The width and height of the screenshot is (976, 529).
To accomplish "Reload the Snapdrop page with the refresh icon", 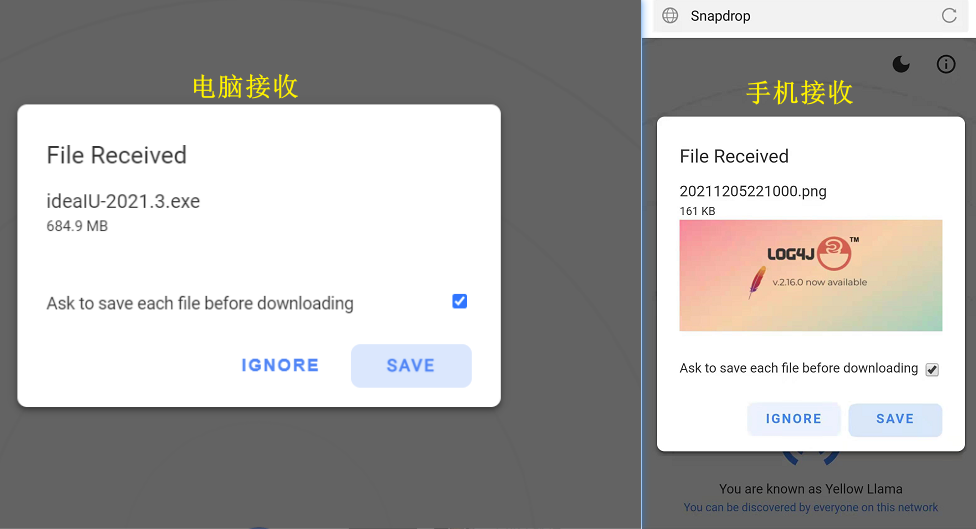I will 949,16.
